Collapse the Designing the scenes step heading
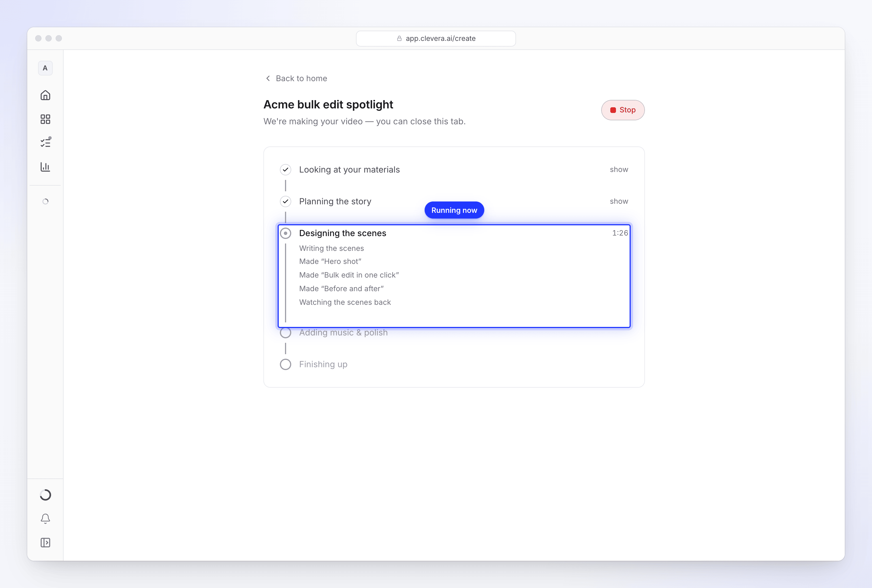Screen dimensions: 872x588 pyautogui.click(x=342, y=233)
